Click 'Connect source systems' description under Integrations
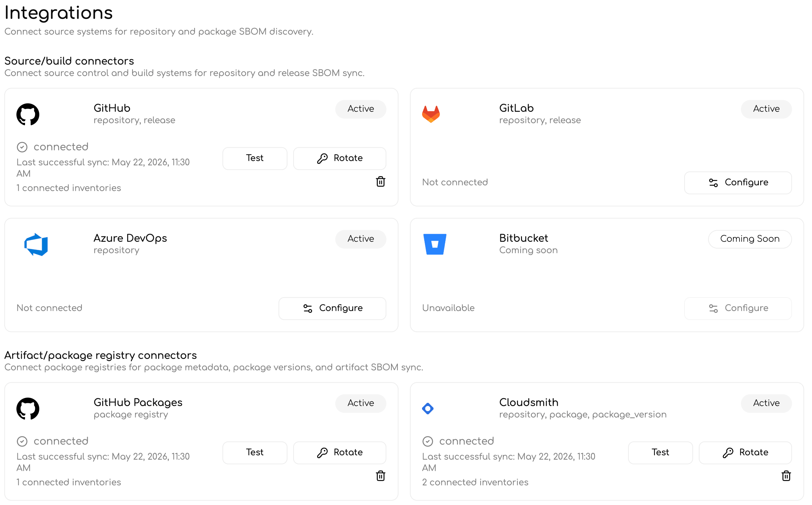Image resolution: width=812 pixels, height=505 pixels. click(159, 32)
